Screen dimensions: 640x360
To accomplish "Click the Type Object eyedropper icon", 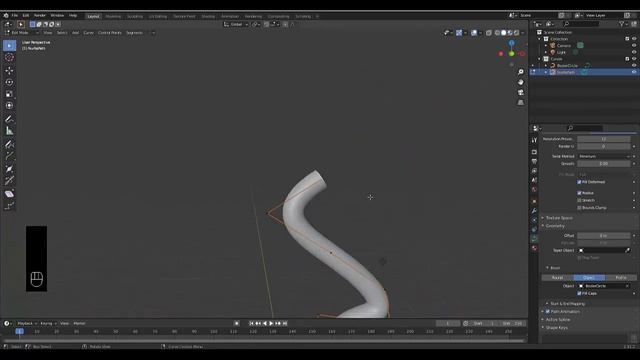I will point(627,250).
